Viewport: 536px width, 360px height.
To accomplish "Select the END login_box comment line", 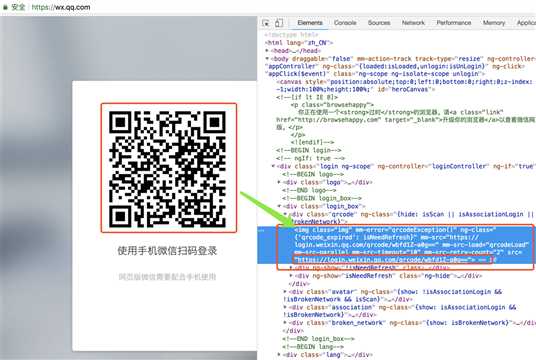I will [318, 339].
